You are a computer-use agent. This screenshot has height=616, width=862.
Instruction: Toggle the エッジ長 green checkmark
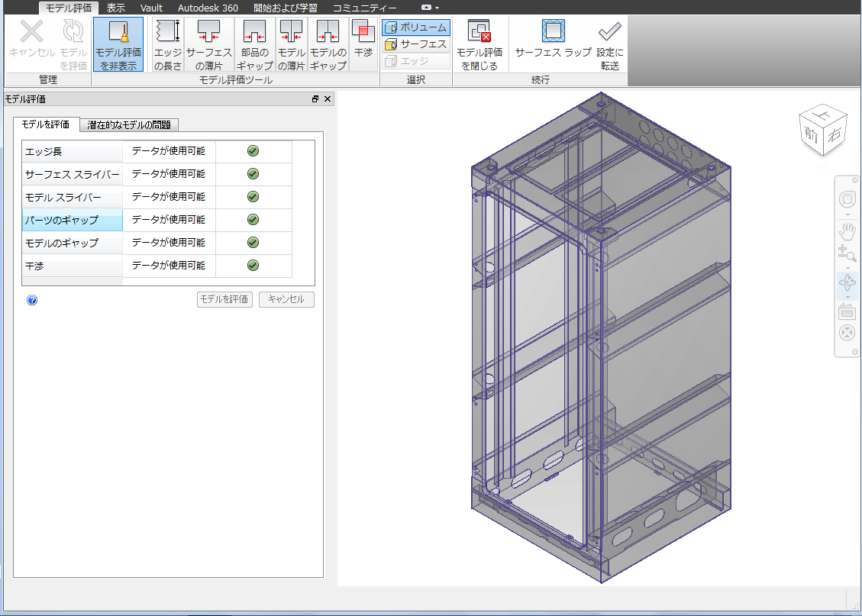point(253,150)
